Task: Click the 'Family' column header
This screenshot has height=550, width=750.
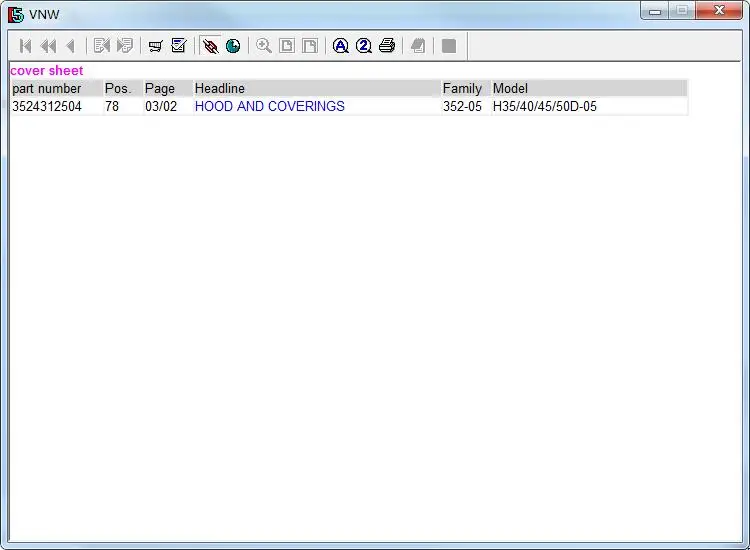Action: (466, 88)
